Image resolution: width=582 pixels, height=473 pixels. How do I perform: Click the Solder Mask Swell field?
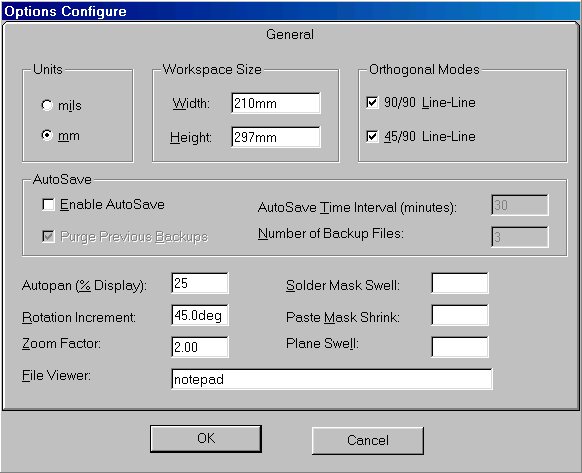pyautogui.click(x=460, y=283)
